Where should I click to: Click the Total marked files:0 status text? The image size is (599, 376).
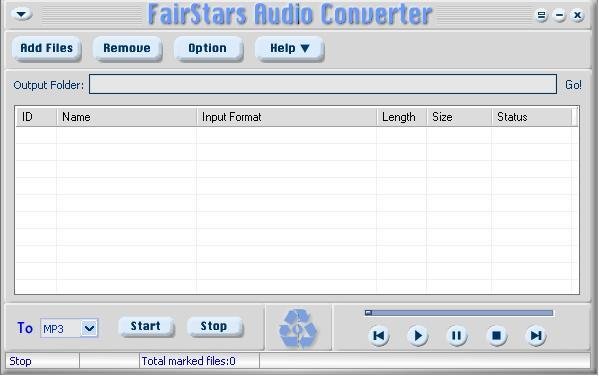pyautogui.click(x=188, y=361)
